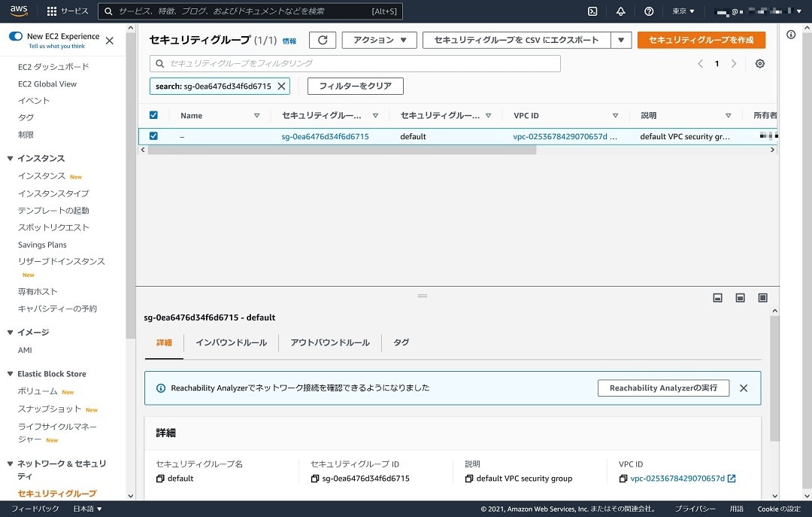Screen dimensions: 812x517
Task: Click the top AWS search field
Action: [x=250, y=11]
